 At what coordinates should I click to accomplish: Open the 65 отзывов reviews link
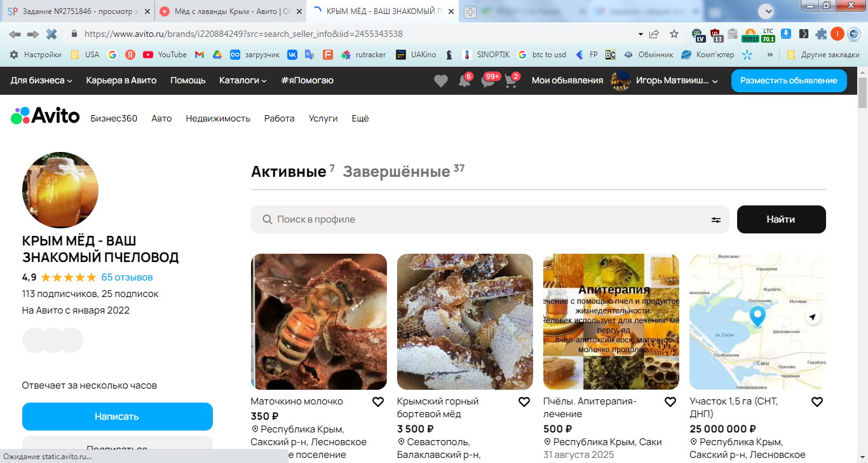click(127, 277)
